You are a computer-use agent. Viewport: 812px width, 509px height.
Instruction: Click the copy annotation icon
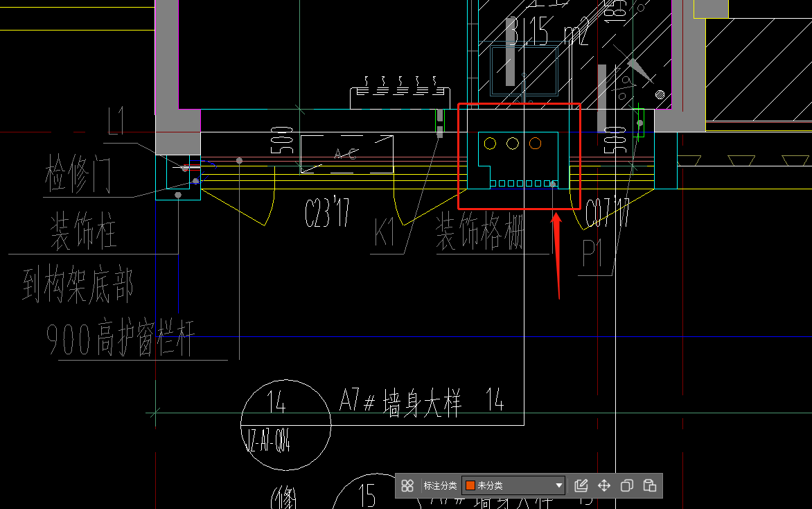pos(626,485)
